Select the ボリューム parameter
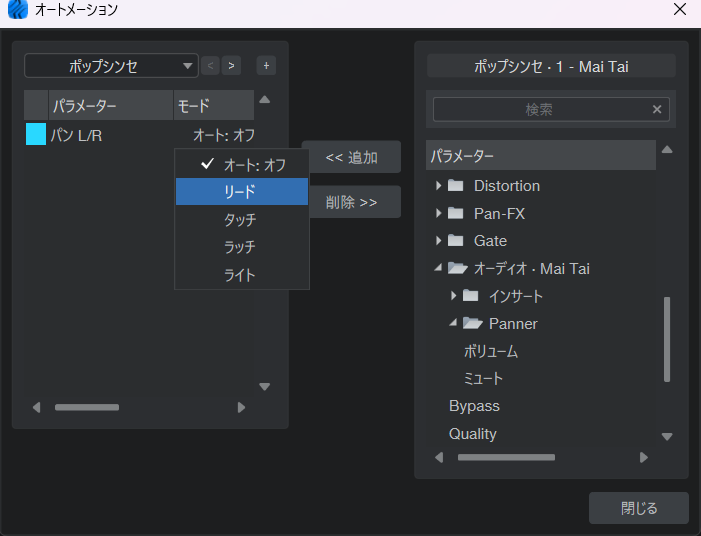 click(491, 351)
